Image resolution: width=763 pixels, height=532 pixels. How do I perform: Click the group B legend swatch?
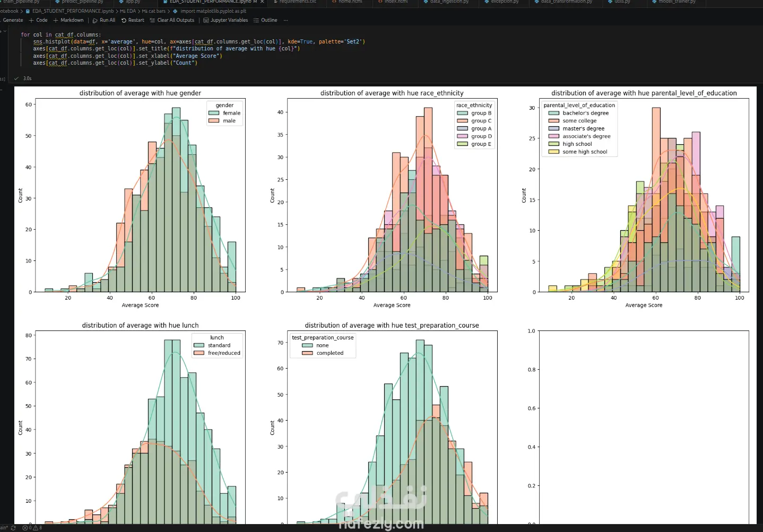pyautogui.click(x=462, y=113)
